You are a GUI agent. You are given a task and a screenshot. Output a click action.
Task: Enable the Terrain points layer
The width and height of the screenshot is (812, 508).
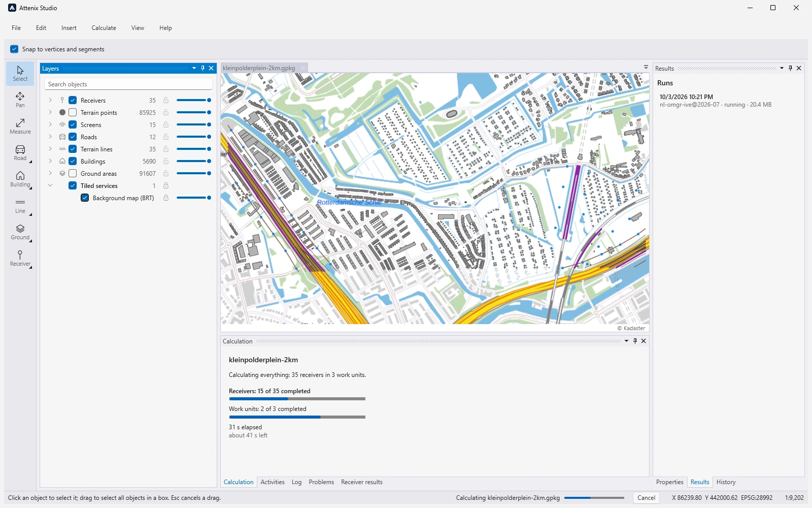coord(73,112)
